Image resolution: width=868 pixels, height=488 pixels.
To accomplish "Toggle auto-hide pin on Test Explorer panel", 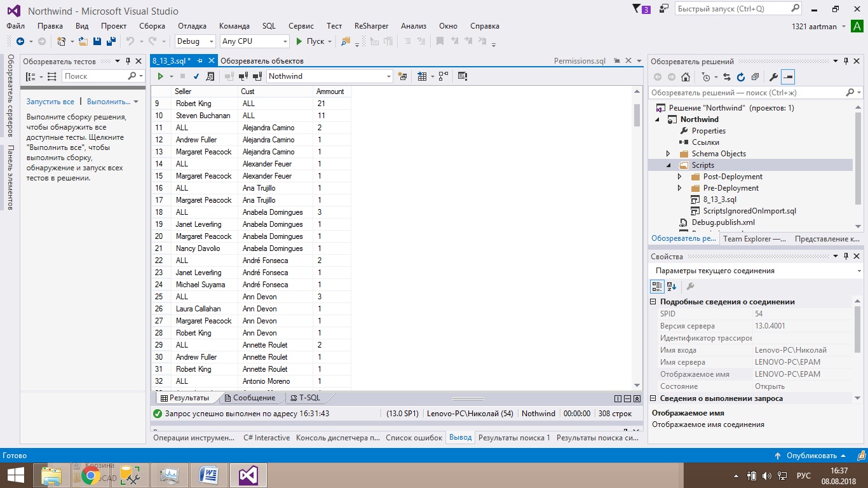I will [x=128, y=61].
